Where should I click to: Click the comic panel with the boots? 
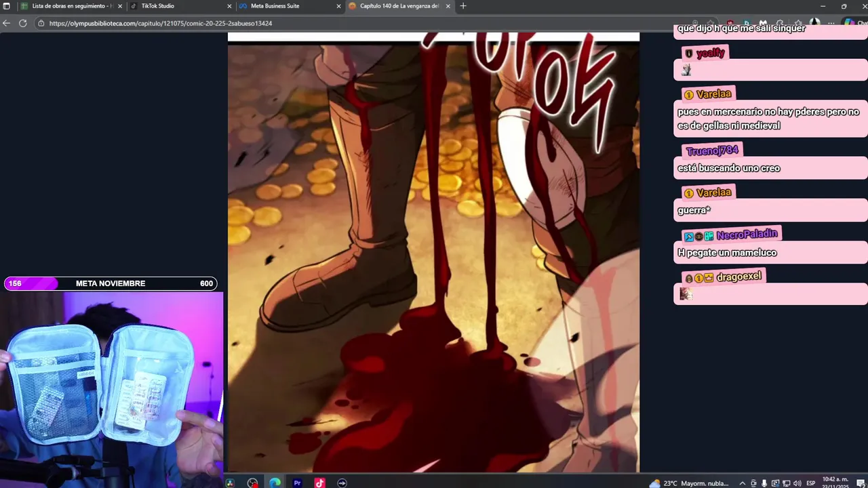click(433, 258)
